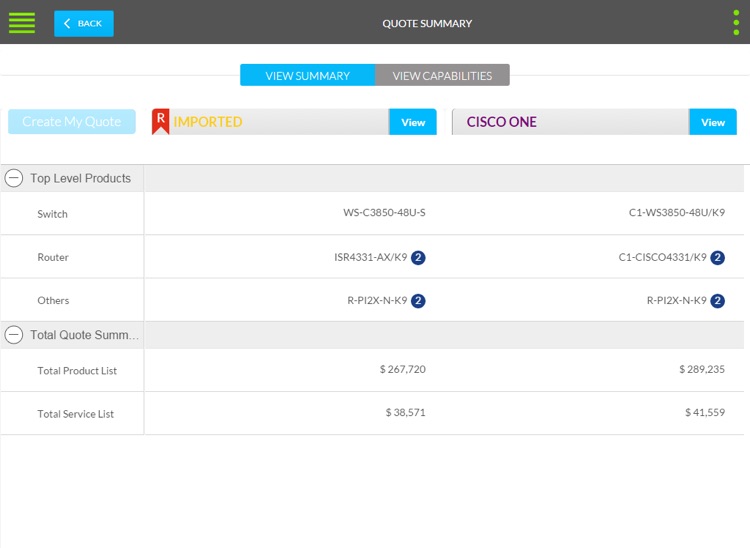Select the CISCO ONE quote header label
Screen dimensions: 750x548
502,122
